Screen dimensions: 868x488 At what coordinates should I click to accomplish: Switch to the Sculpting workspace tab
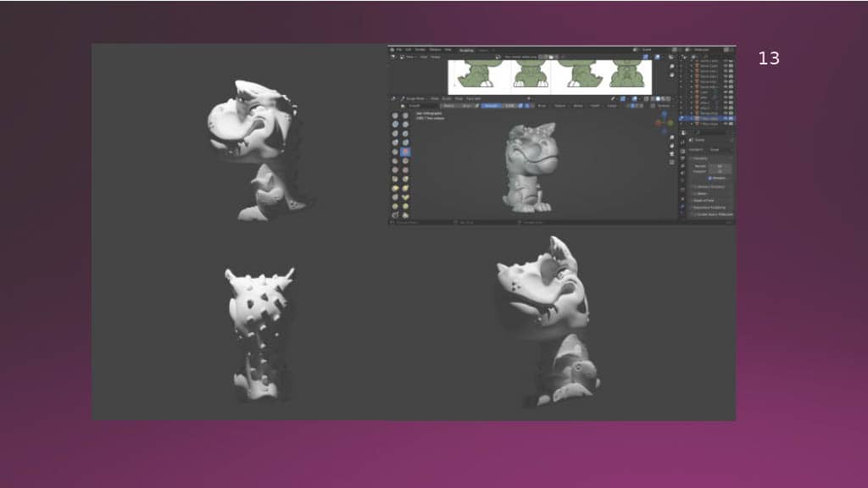467,50
